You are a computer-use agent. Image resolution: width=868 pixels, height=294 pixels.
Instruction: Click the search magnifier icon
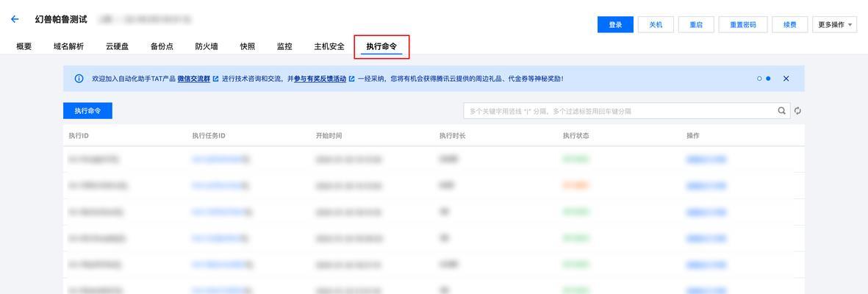(782, 111)
